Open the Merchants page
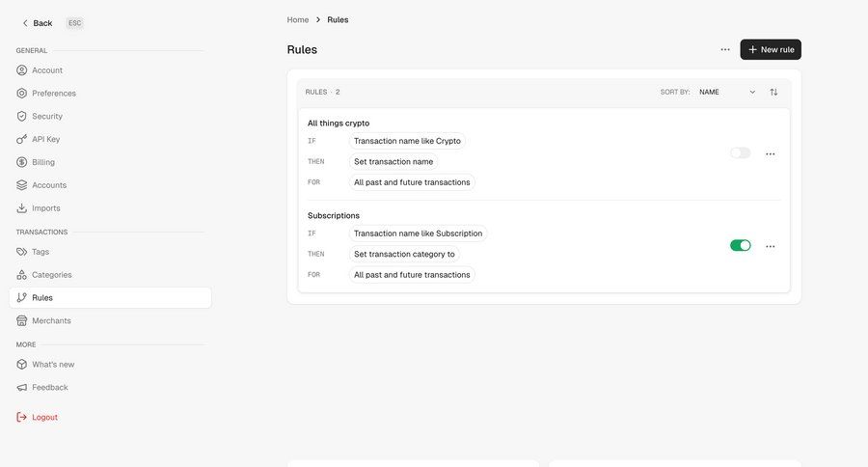Image resolution: width=868 pixels, height=467 pixels. pyautogui.click(x=110, y=320)
